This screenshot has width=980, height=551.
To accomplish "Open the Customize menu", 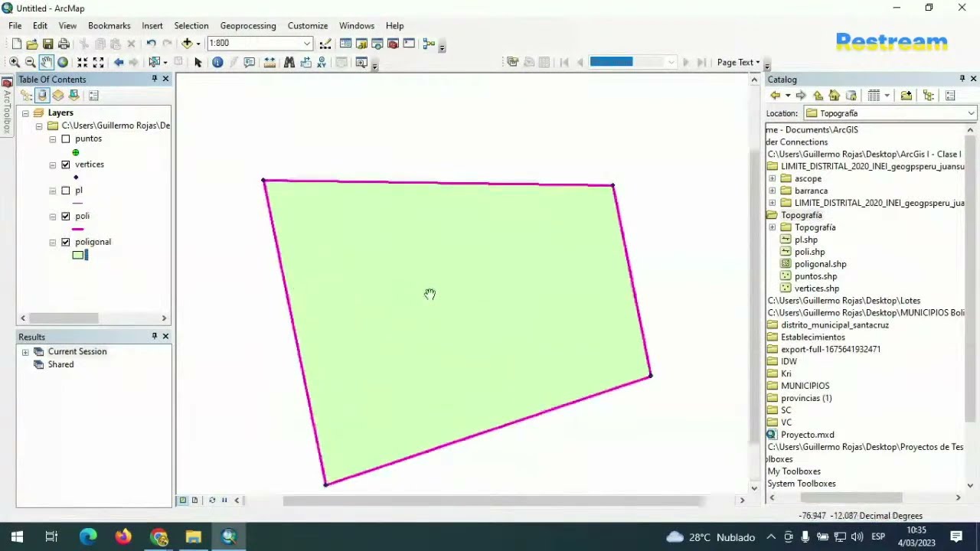I will [307, 25].
